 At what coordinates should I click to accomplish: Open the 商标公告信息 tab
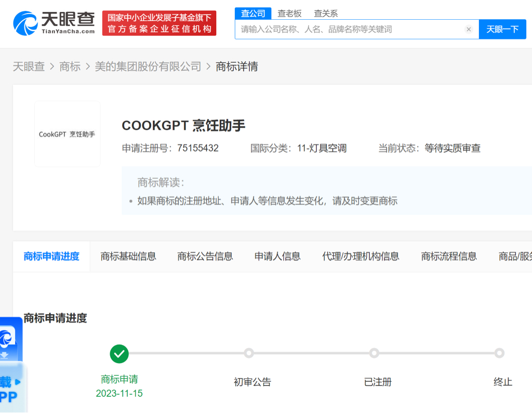tap(205, 256)
